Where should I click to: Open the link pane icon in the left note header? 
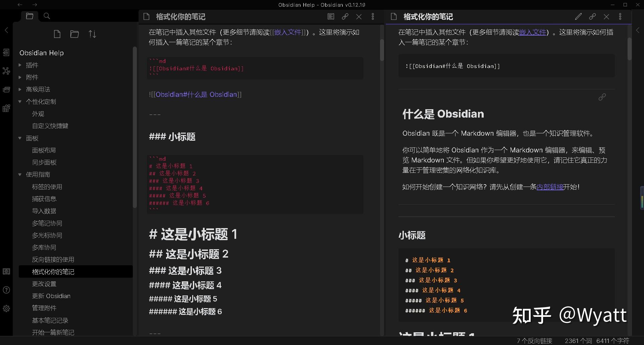(x=345, y=16)
